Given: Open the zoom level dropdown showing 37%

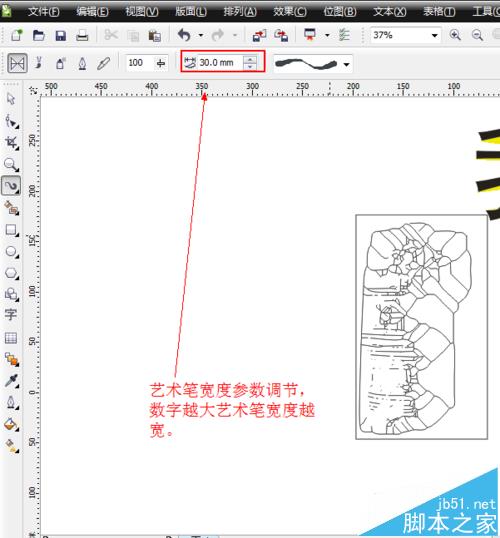Looking at the screenshot, I should 434,35.
